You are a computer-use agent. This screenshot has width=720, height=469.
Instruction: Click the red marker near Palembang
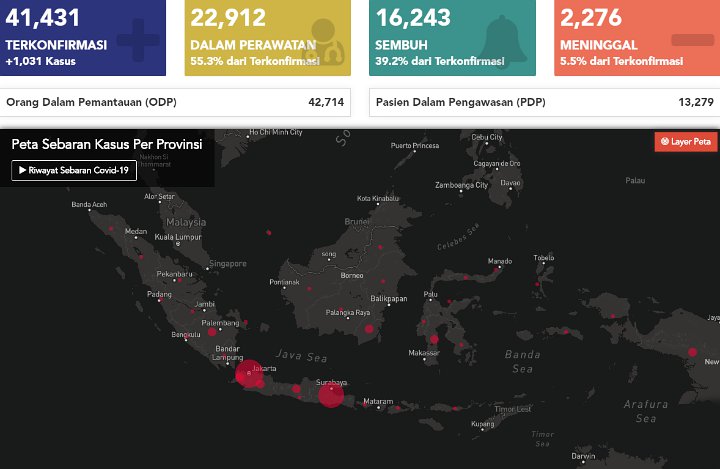click(x=212, y=332)
